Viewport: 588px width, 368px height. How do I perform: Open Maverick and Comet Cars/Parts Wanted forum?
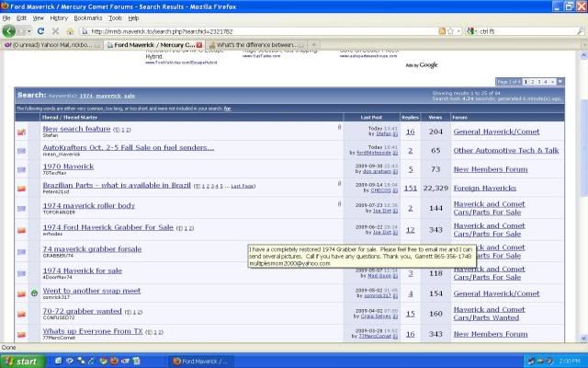[489, 314]
